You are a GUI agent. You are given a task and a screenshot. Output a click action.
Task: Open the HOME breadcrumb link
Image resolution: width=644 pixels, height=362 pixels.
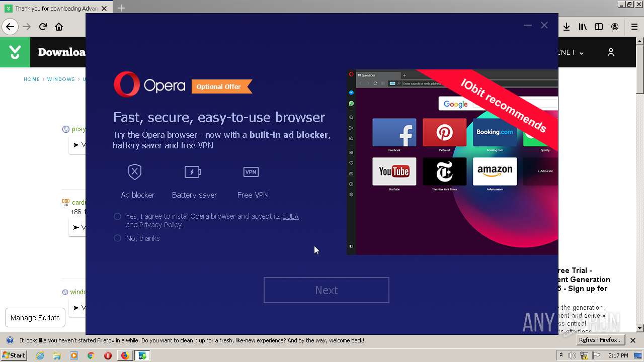32,79
